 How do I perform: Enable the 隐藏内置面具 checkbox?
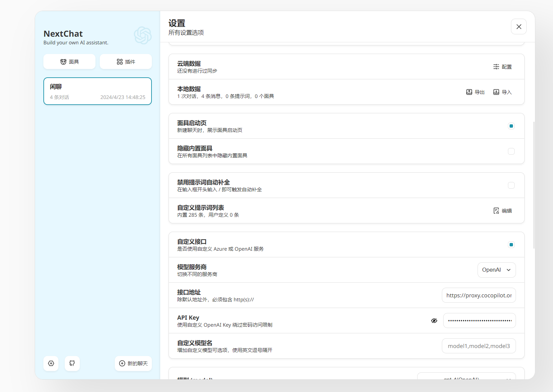511,151
